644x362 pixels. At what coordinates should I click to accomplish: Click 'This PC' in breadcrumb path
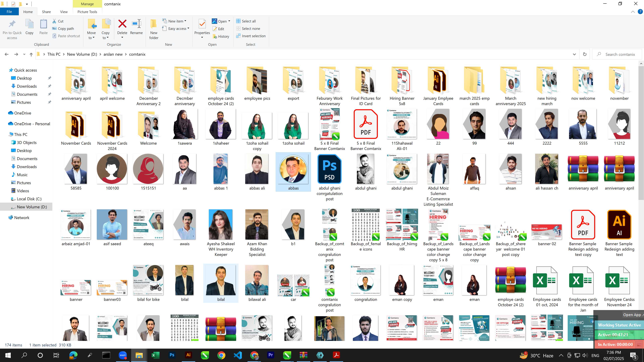click(54, 54)
